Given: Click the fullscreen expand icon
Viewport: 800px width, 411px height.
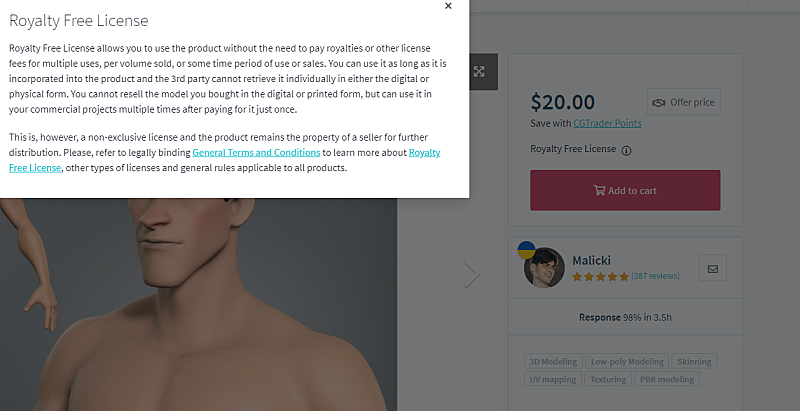Looking at the screenshot, I should point(479,71).
